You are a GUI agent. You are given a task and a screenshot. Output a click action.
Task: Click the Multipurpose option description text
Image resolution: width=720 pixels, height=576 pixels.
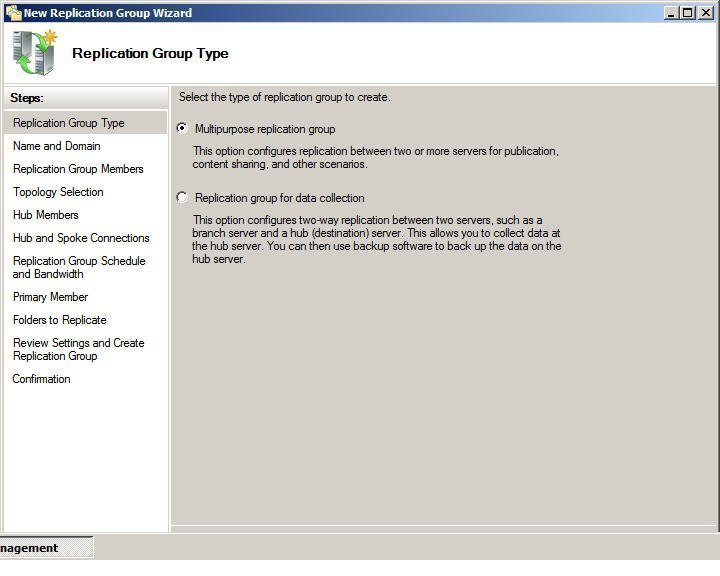pos(375,157)
